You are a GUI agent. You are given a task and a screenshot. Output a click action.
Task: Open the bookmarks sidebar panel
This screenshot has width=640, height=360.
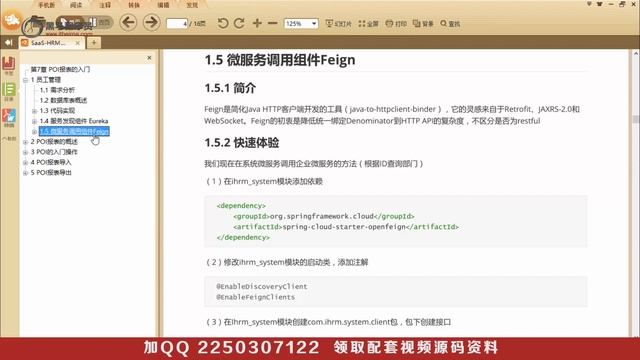pyautogui.click(x=9, y=66)
